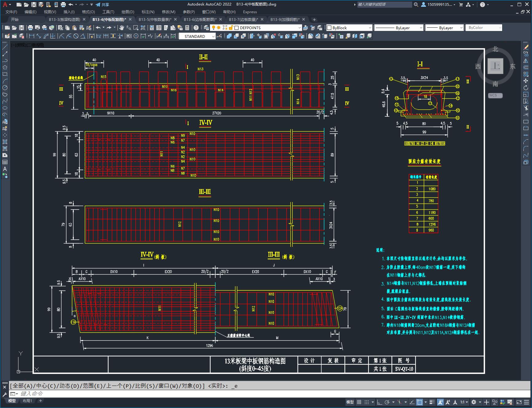532x408 pixels.
Task: Switch to the B13-5(中板数量表) tab
Action: click(x=155, y=19)
